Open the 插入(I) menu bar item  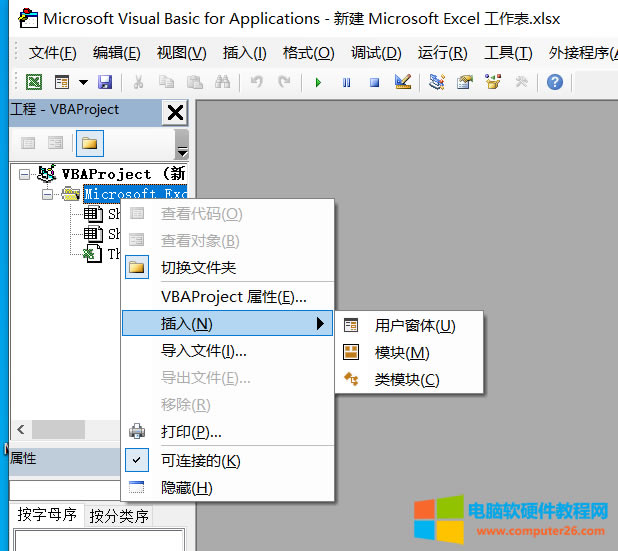coord(244,53)
